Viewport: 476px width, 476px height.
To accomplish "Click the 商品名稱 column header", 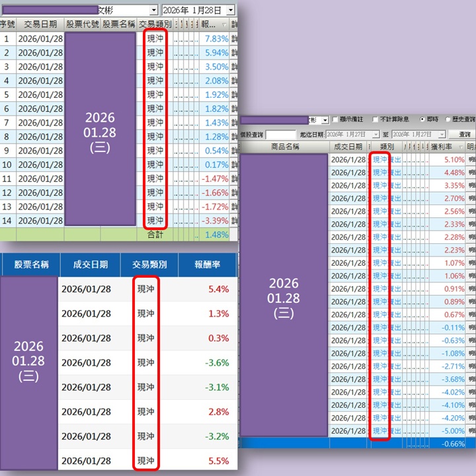I will (285, 147).
